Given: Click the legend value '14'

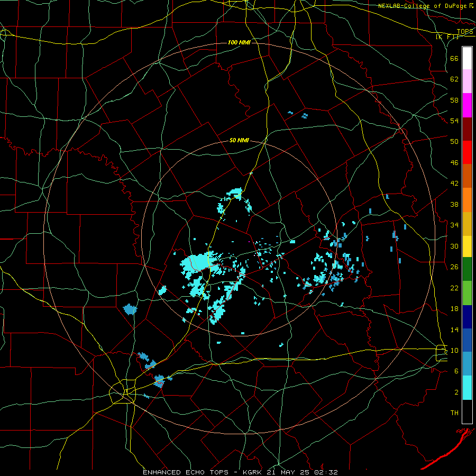Looking at the screenshot, I should (x=454, y=329).
